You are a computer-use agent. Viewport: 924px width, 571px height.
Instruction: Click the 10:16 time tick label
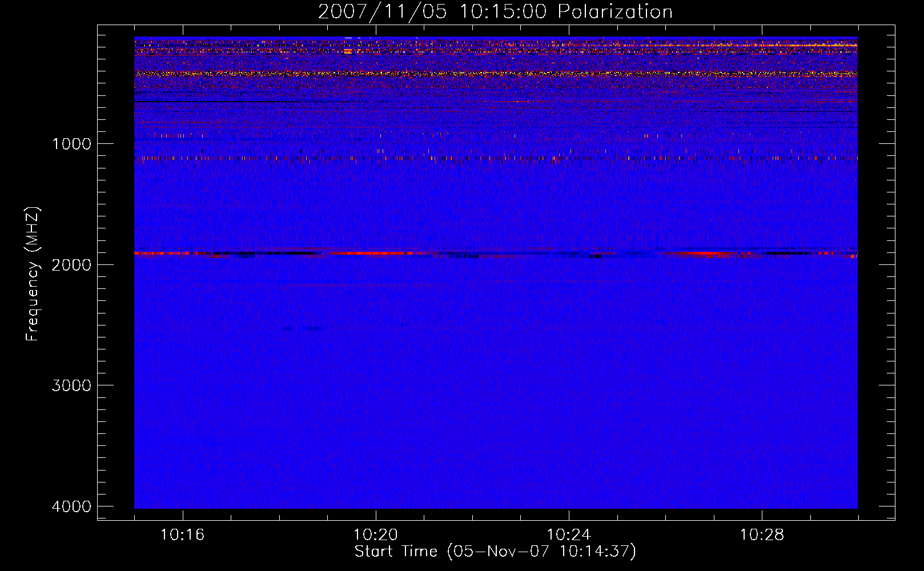pyautogui.click(x=183, y=535)
